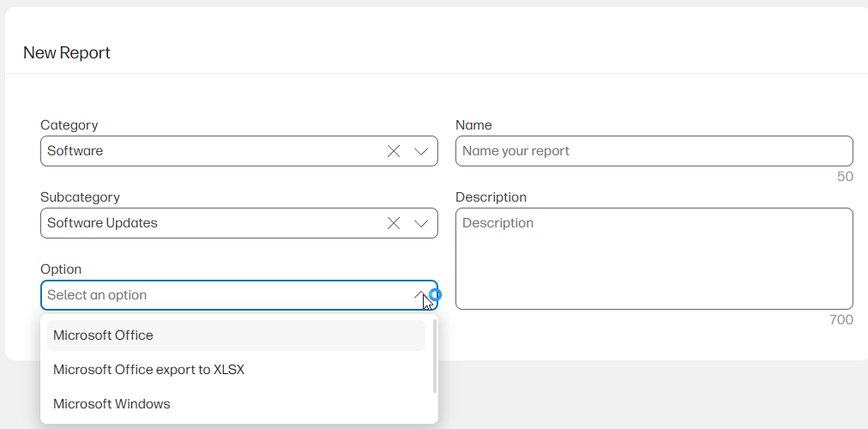Screen dimensions: 868x429
Task: Click the Software Updates value in Subcategory
Action: point(102,223)
